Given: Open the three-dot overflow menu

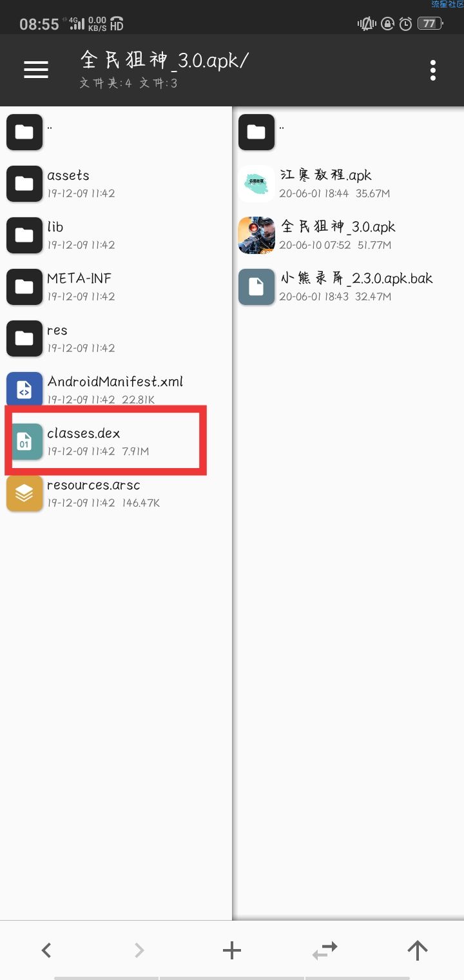Looking at the screenshot, I should pyautogui.click(x=433, y=70).
